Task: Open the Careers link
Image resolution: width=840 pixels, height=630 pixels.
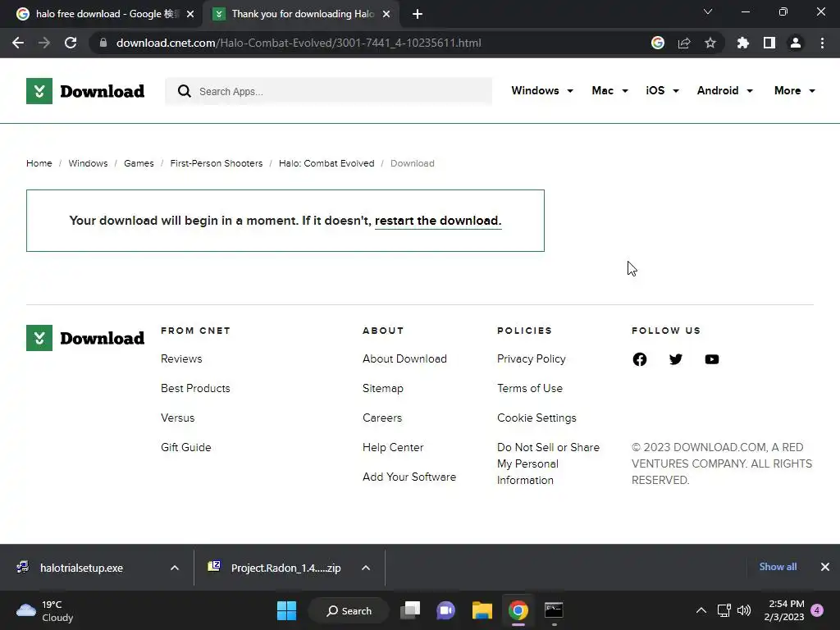Action: click(382, 418)
